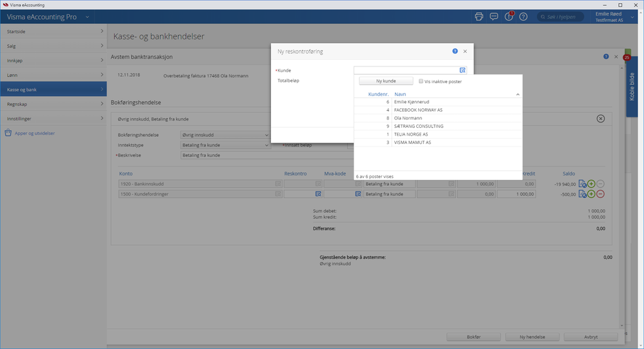Click customer lookup icon in Kunde field
Screen dimensions: 644x349
click(x=463, y=70)
